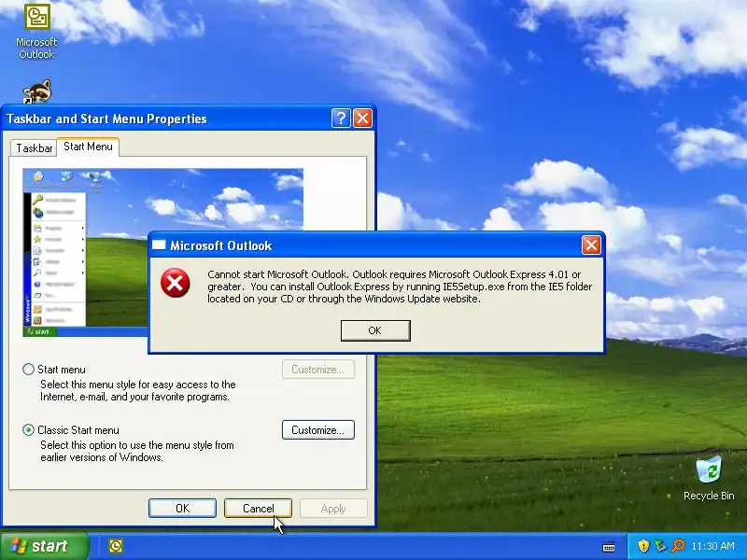Screen dimensions: 747x560
Task: Click the Apply button in Properties dialog
Action: pyautogui.click(x=333, y=508)
